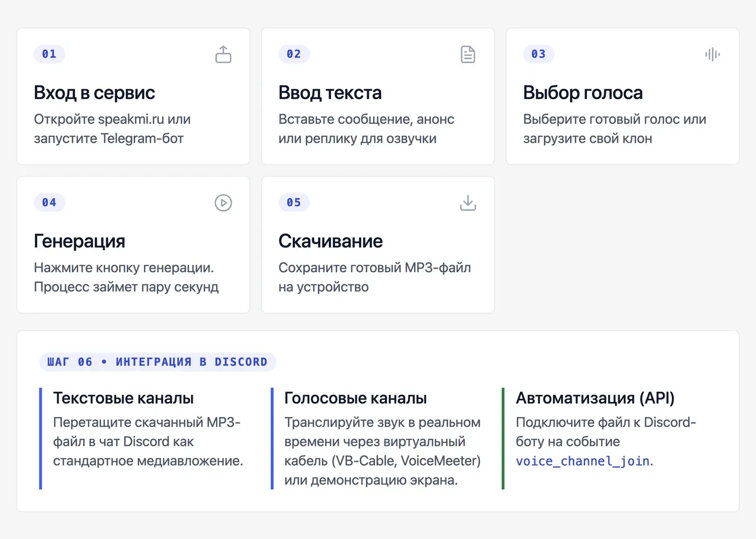The image size is (756, 539).
Task: Click the heading Текстовые каналы
Action: coord(123,399)
